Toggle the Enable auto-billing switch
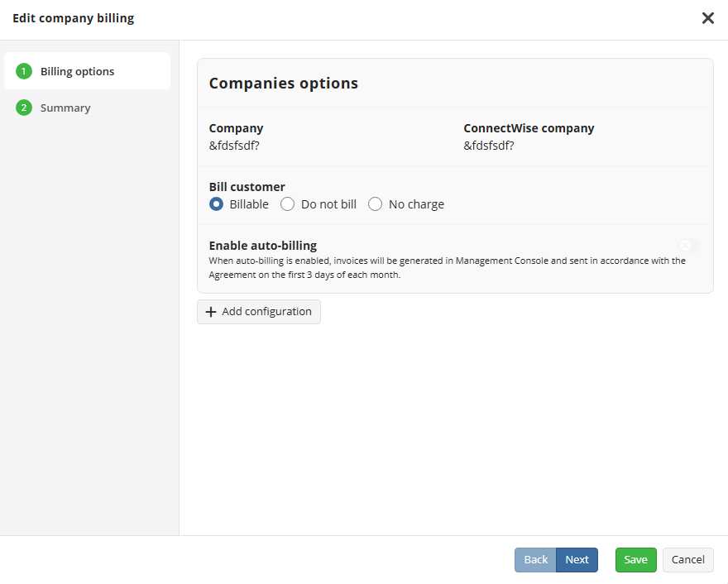Image resolution: width=728 pixels, height=584 pixels. point(689,245)
